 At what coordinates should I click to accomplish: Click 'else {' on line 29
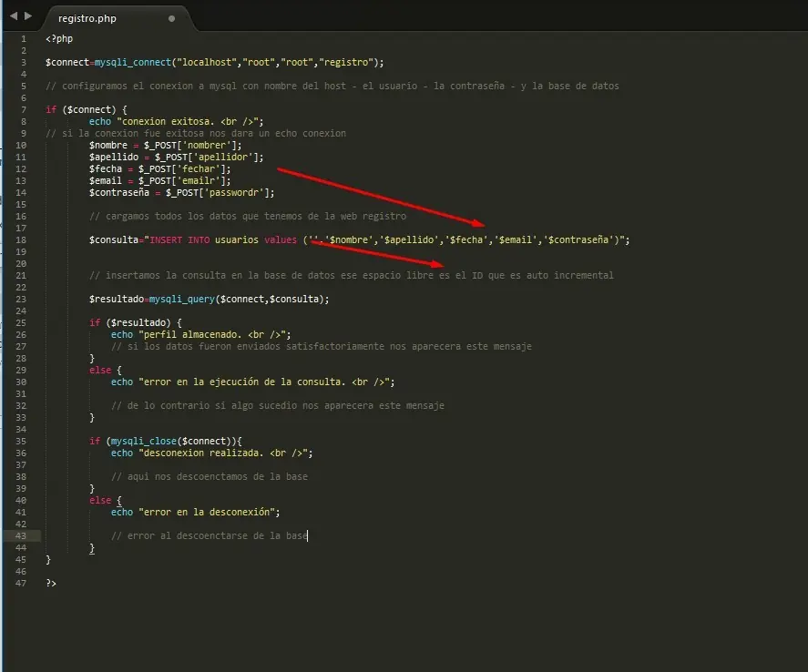[105, 371]
